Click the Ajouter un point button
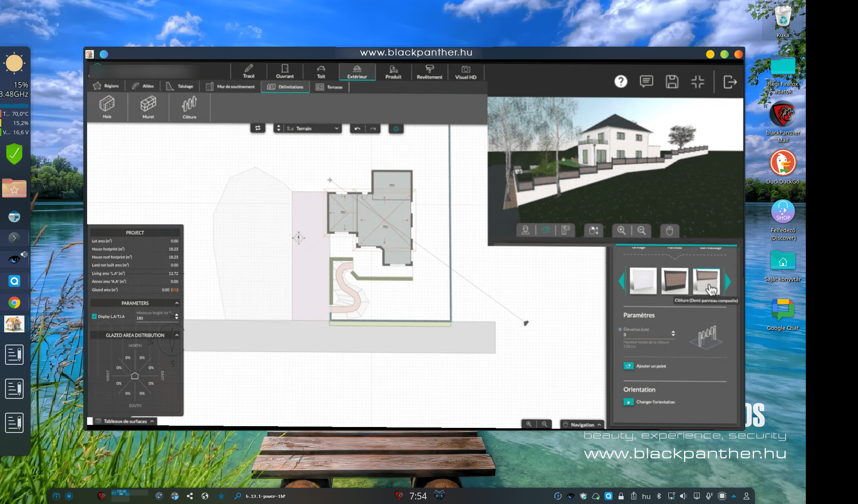 coord(628,366)
